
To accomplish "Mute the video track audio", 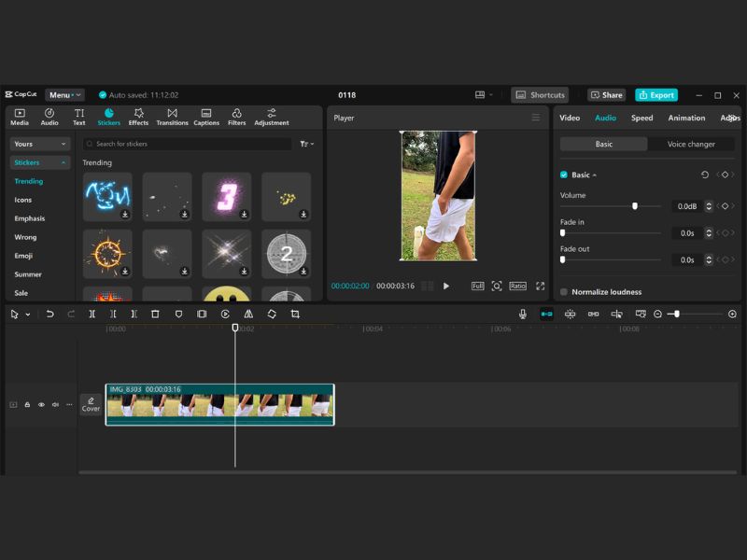I will click(x=55, y=404).
